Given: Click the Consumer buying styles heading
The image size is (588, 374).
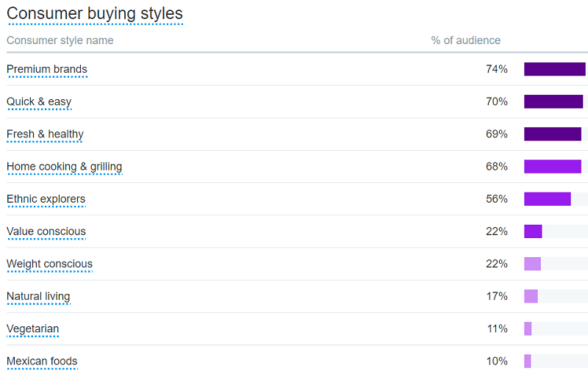Looking at the screenshot, I should pos(95,14).
